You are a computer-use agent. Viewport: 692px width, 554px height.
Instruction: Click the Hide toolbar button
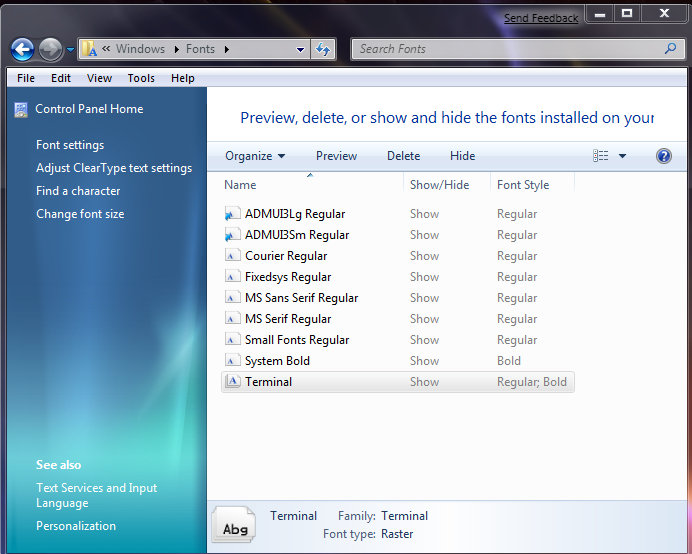[463, 156]
